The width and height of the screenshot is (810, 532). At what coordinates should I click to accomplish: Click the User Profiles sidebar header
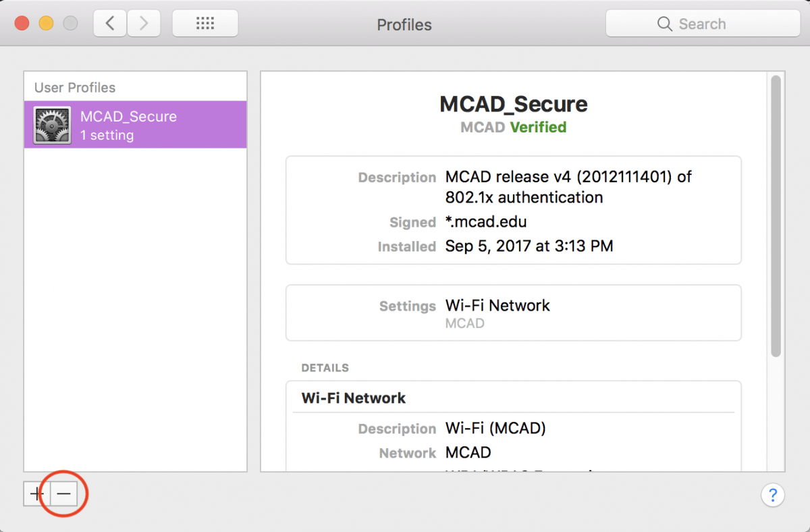74,86
